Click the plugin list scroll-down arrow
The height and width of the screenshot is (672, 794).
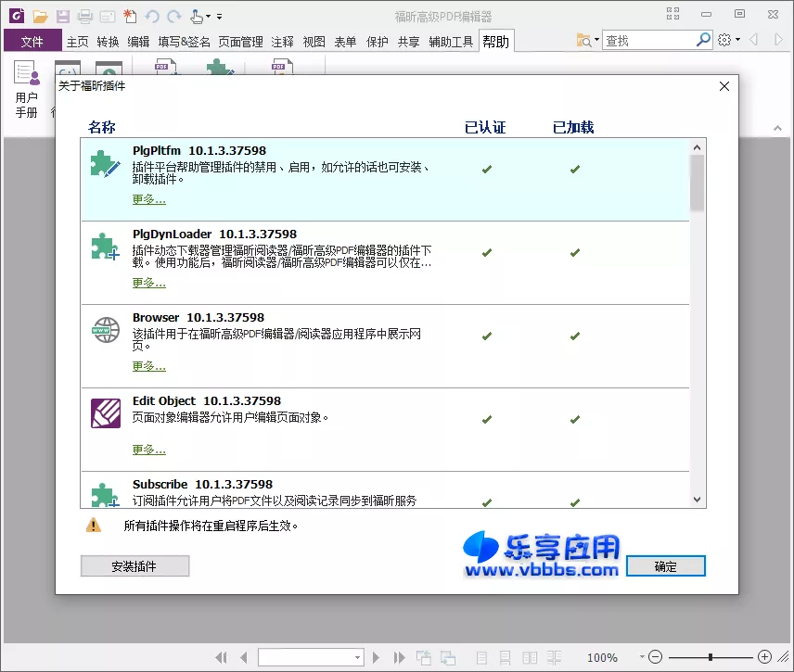698,500
